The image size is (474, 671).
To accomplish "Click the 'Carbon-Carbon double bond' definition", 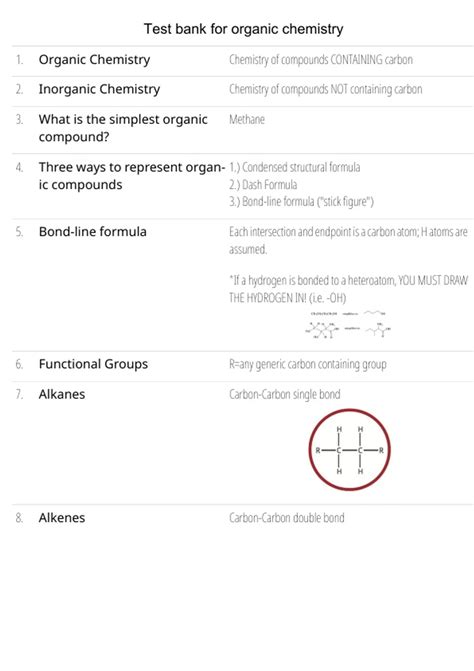I will (x=287, y=518).
